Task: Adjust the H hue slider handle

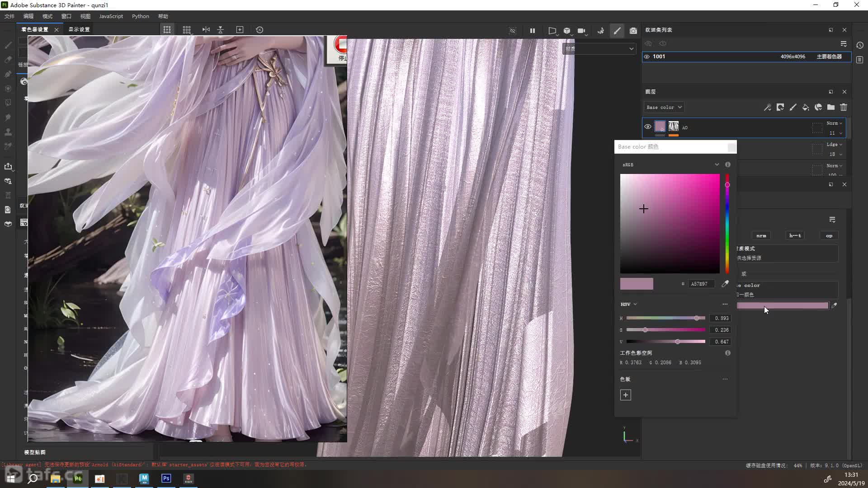Action: [x=697, y=319]
